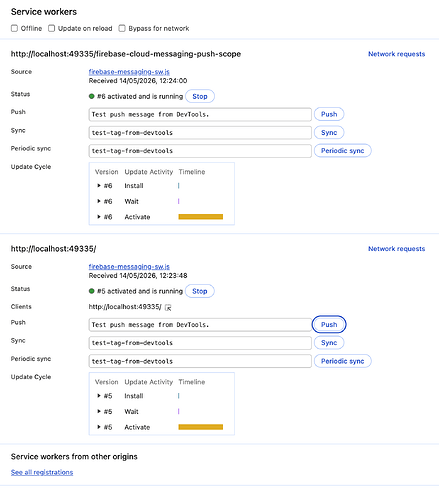Select the http://localhost:49335/firebase-cloud-messaging-push-scope heading
Viewport: 439px width, 500px height.
click(x=126, y=54)
